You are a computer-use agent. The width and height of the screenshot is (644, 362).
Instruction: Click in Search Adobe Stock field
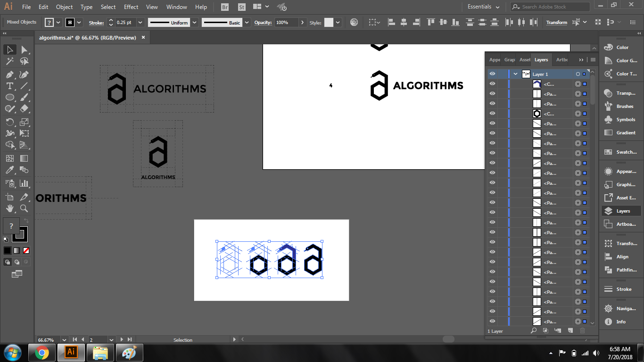pyautogui.click(x=550, y=7)
